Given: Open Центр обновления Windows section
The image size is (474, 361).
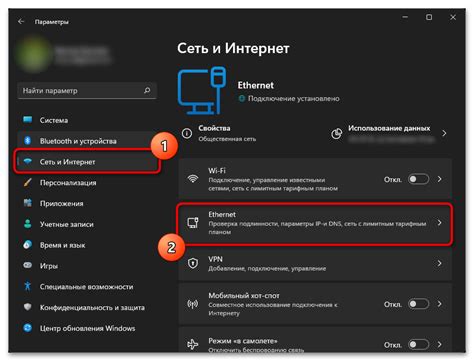Looking at the screenshot, I should click(x=87, y=328).
